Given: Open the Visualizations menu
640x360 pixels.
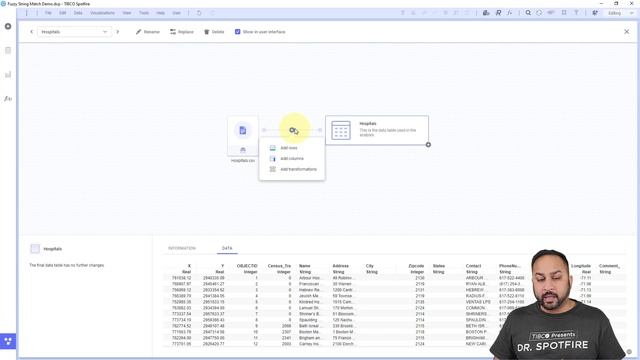Looking at the screenshot, I should coord(102,13).
